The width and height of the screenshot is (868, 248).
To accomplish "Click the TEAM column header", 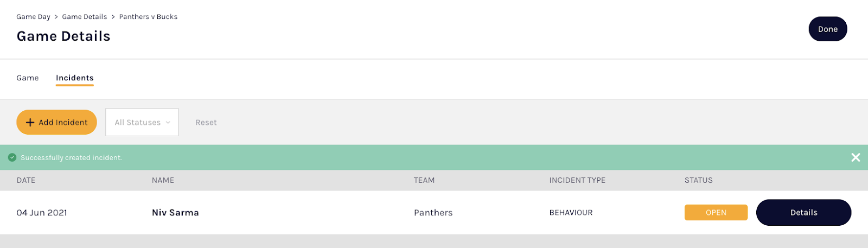I will 424,180.
